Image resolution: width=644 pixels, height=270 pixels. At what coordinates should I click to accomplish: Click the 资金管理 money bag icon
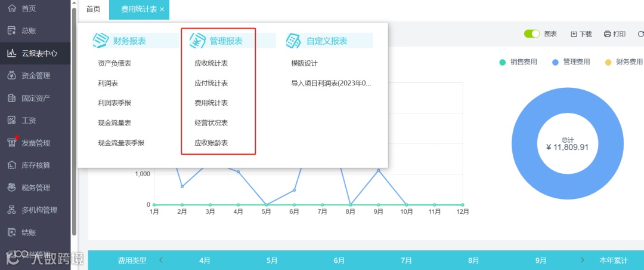(x=12, y=75)
